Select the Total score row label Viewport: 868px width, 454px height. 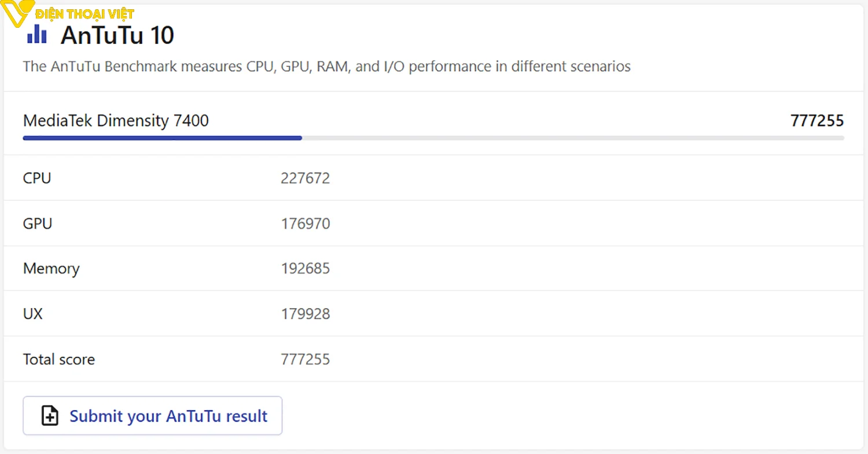pyautogui.click(x=58, y=359)
